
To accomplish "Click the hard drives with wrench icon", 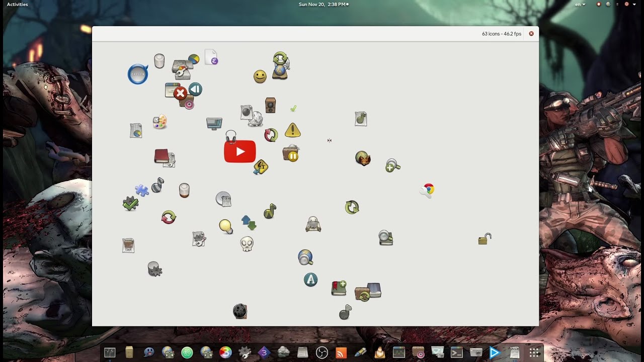I will point(182,70).
